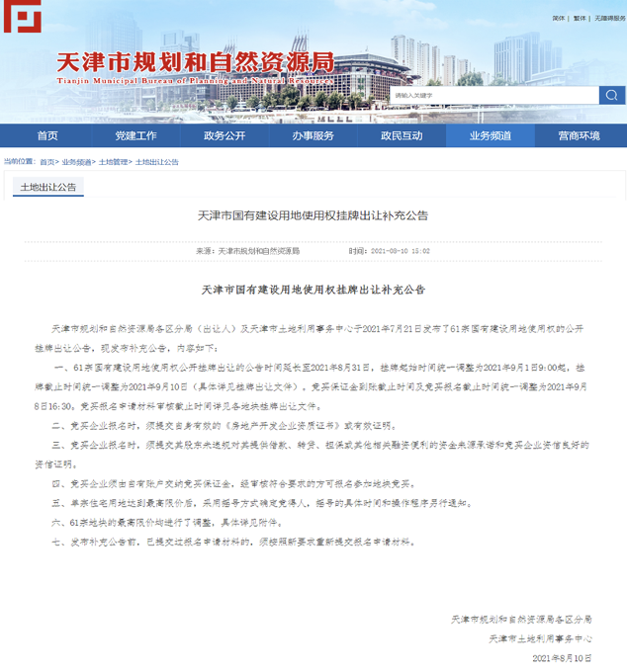Open the 政民互动 menu item

pyautogui.click(x=402, y=135)
